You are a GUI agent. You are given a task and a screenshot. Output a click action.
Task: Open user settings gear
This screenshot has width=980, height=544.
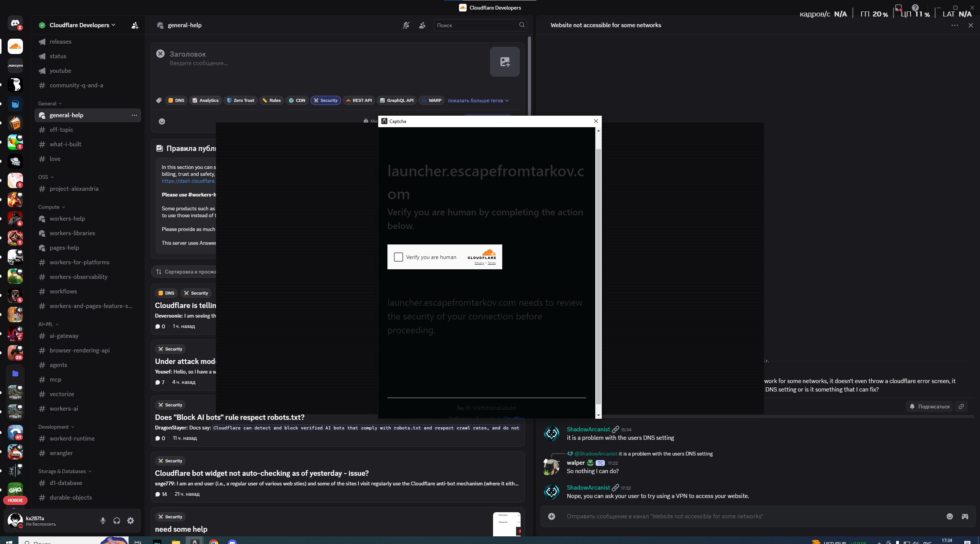click(x=131, y=521)
